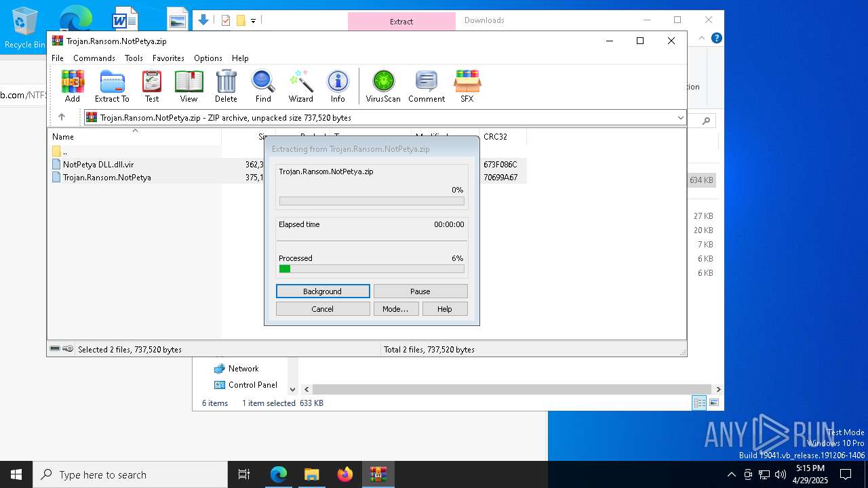
Task: Click the Add icon in WinRAR toolbar
Action: pos(73,86)
